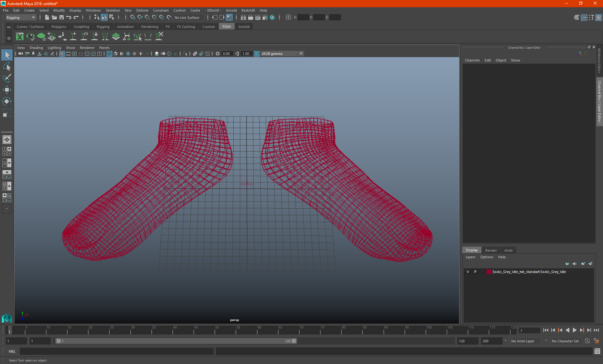603x364 pixels.
Task: Open the Render layer tab
Action: [491, 250]
